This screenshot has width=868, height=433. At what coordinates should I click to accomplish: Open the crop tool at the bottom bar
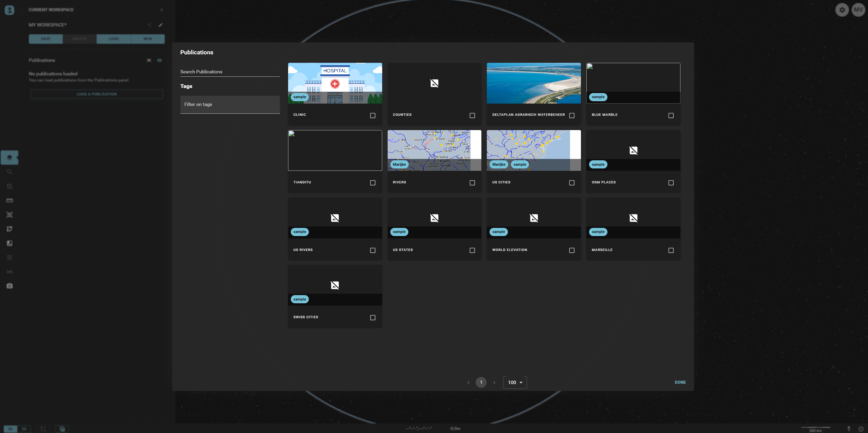(43, 429)
